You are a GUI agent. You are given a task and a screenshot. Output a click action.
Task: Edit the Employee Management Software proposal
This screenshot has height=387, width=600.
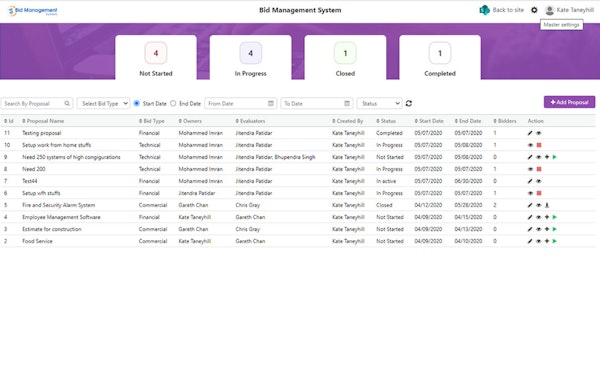(x=530, y=217)
